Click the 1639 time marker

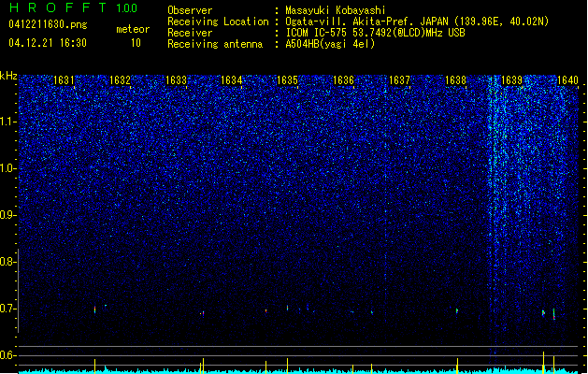pos(511,80)
